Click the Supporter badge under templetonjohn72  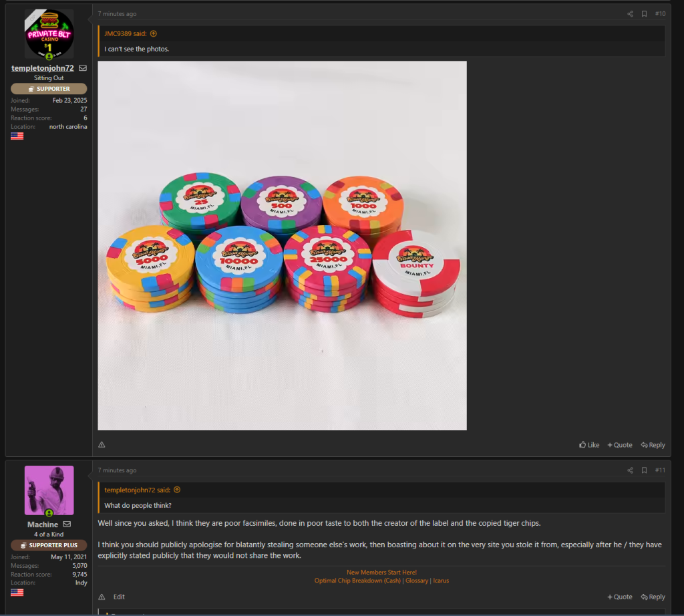49,89
